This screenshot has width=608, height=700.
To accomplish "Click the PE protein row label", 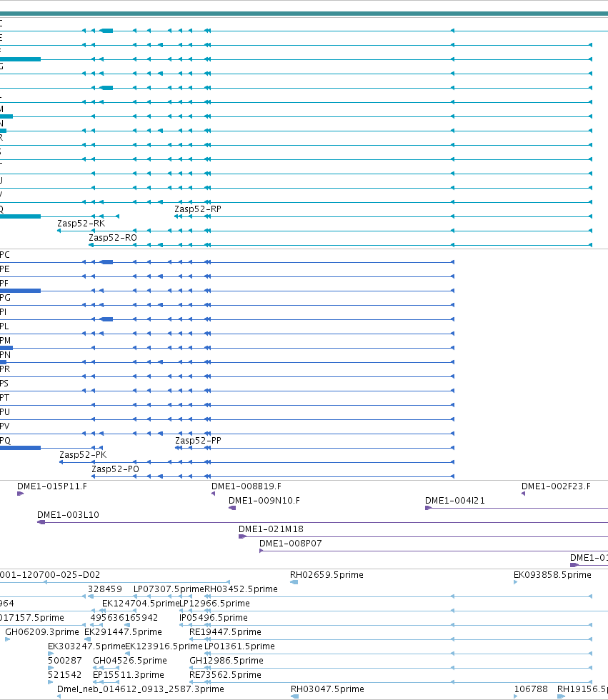I will coord(4,269).
